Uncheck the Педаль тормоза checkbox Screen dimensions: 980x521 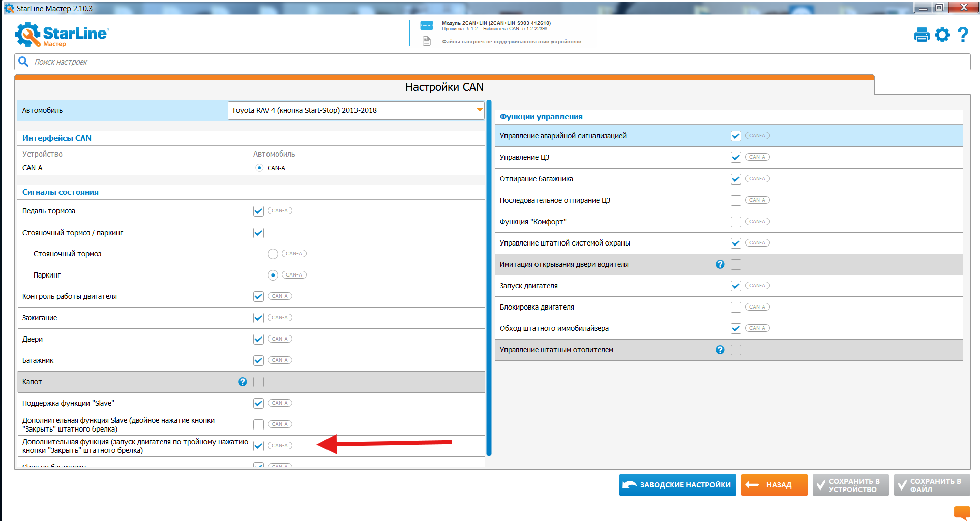click(258, 211)
